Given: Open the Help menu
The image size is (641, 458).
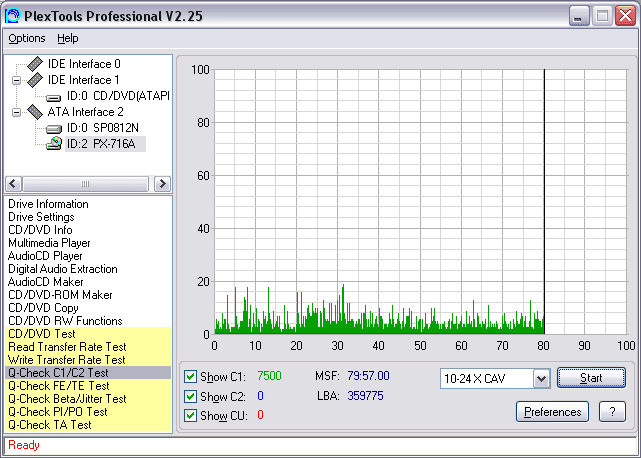Looking at the screenshot, I should [67, 38].
